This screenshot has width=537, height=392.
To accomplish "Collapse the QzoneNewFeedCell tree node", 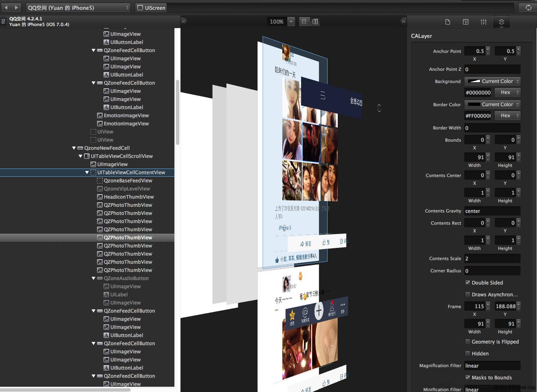I will click(74, 148).
